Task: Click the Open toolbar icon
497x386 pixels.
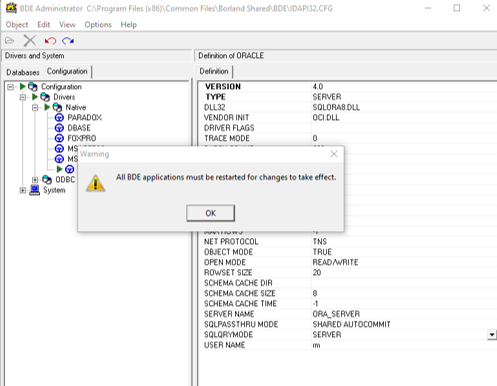Action: click(10, 41)
